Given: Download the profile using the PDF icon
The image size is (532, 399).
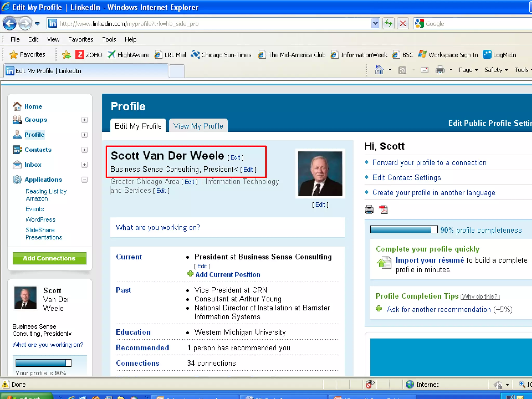Looking at the screenshot, I should click(383, 209).
